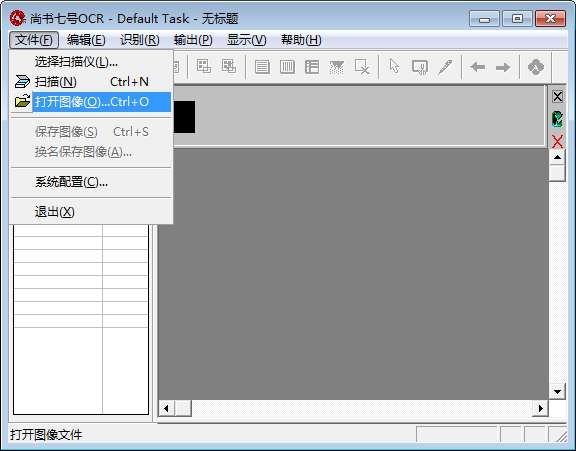Open the 文件(F) menu
The width and height of the screenshot is (576, 451).
pos(34,40)
